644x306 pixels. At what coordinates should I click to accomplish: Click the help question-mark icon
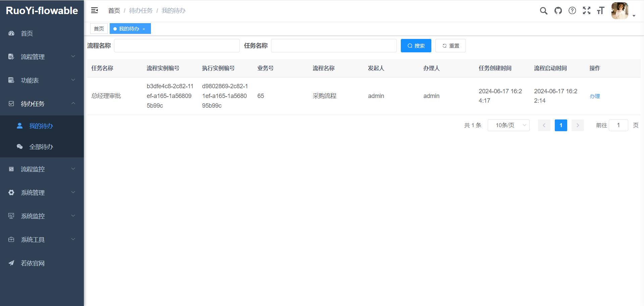(x=572, y=10)
